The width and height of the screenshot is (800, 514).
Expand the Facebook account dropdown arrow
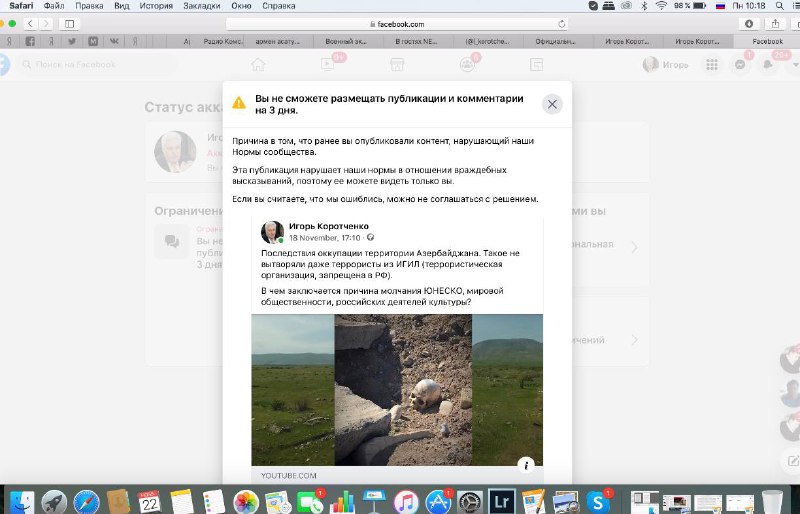(794, 65)
